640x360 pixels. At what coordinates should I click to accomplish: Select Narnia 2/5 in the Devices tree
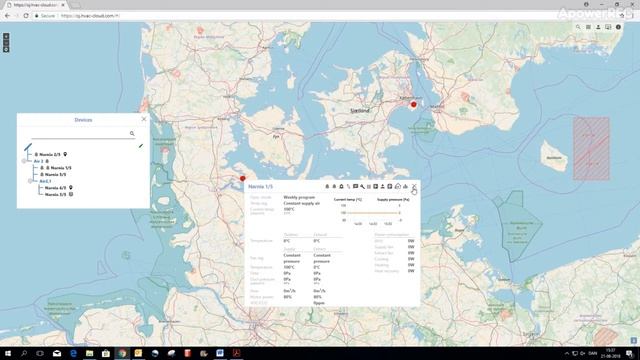[50, 155]
